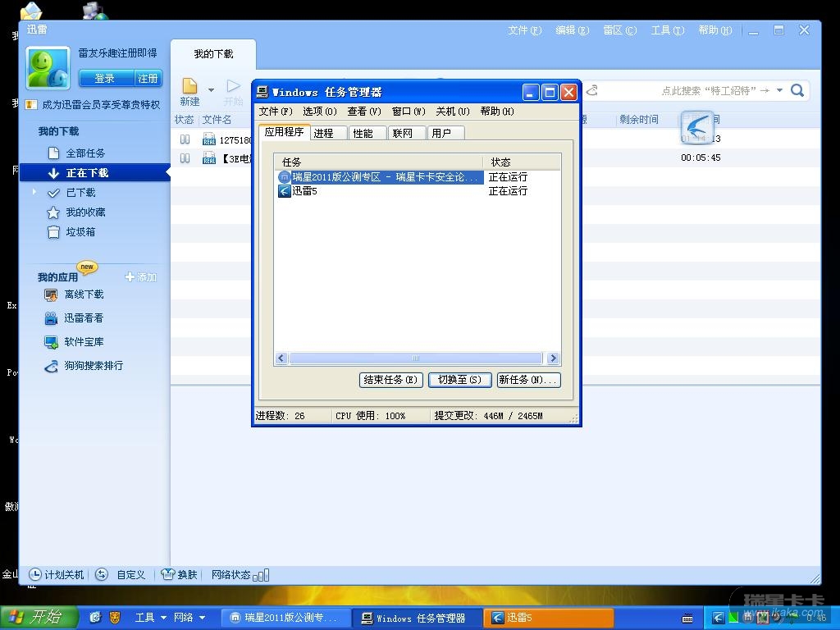Open the Xunlei 帮助(H) menu

click(715, 30)
